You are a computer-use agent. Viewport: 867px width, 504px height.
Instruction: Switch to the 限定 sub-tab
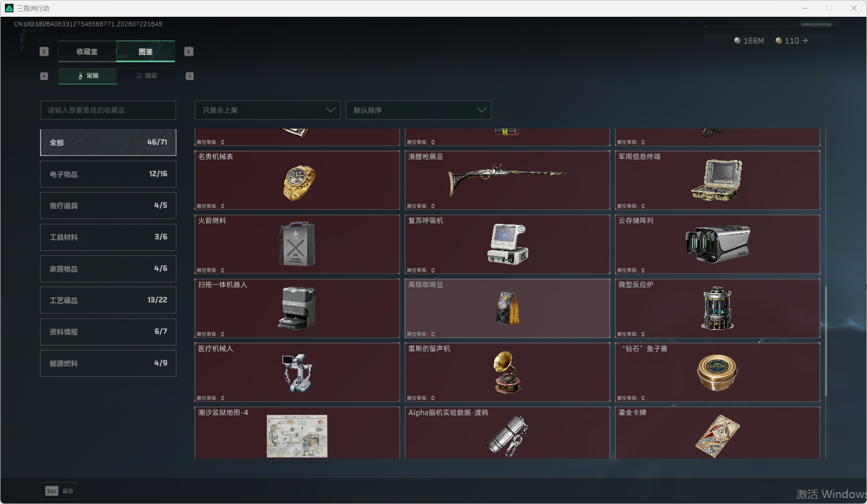[146, 76]
